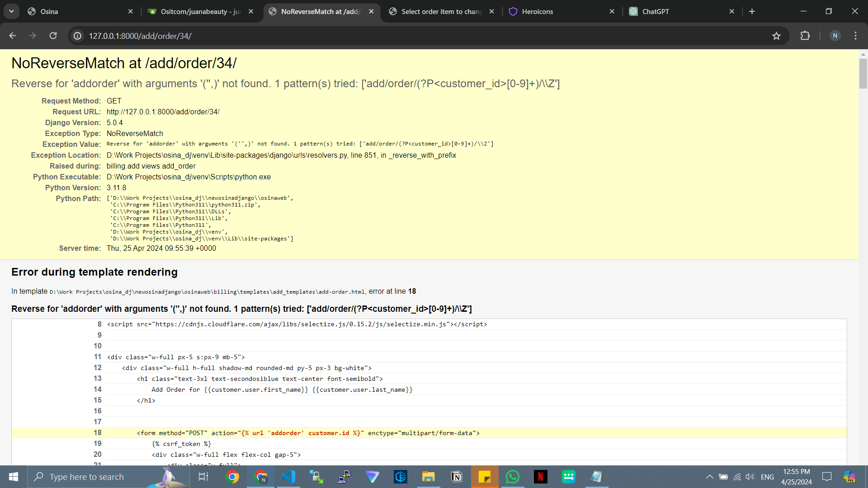Open a new browser tab

(752, 11)
